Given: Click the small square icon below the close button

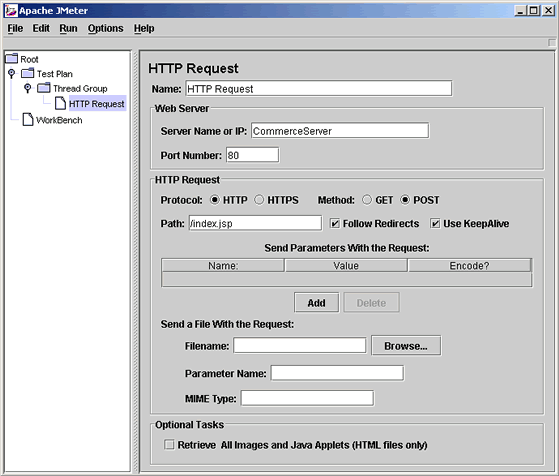Looking at the screenshot, I should click(x=552, y=42).
